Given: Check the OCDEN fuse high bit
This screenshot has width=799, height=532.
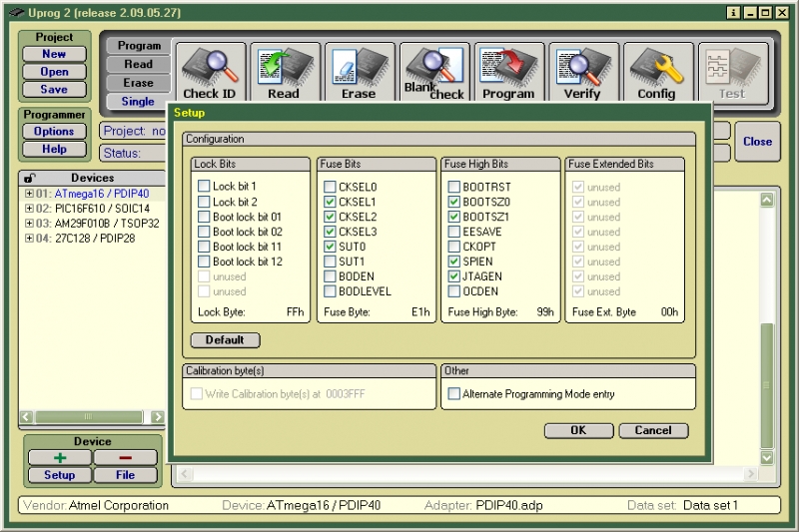Looking at the screenshot, I should [453, 291].
